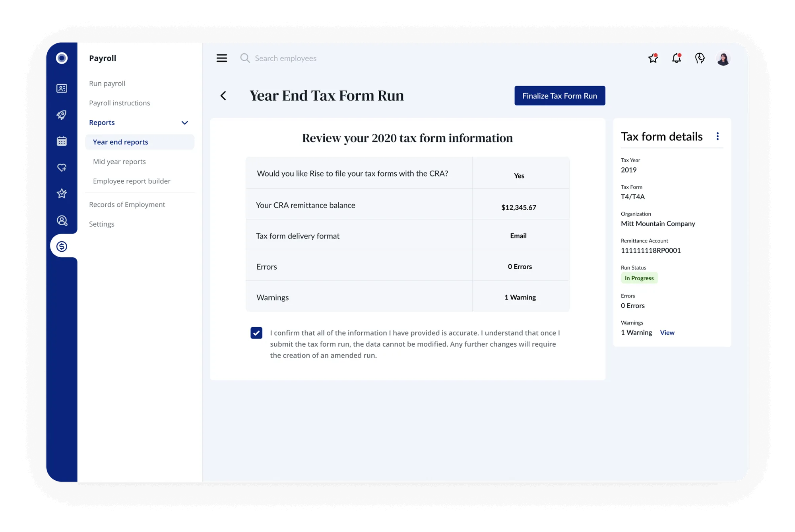Open Records of Employment
795x532 pixels.
click(x=127, y=204)
